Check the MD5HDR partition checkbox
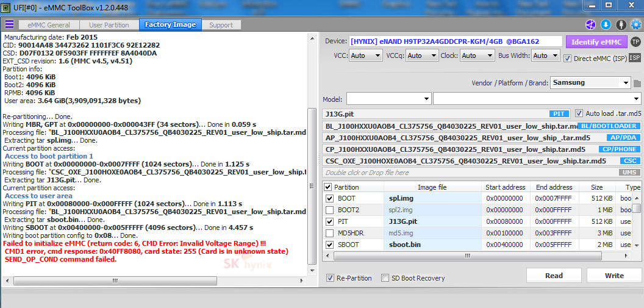The width and height of the screenshot is (644, 308). pyautogui.click(x=329, y=233)
